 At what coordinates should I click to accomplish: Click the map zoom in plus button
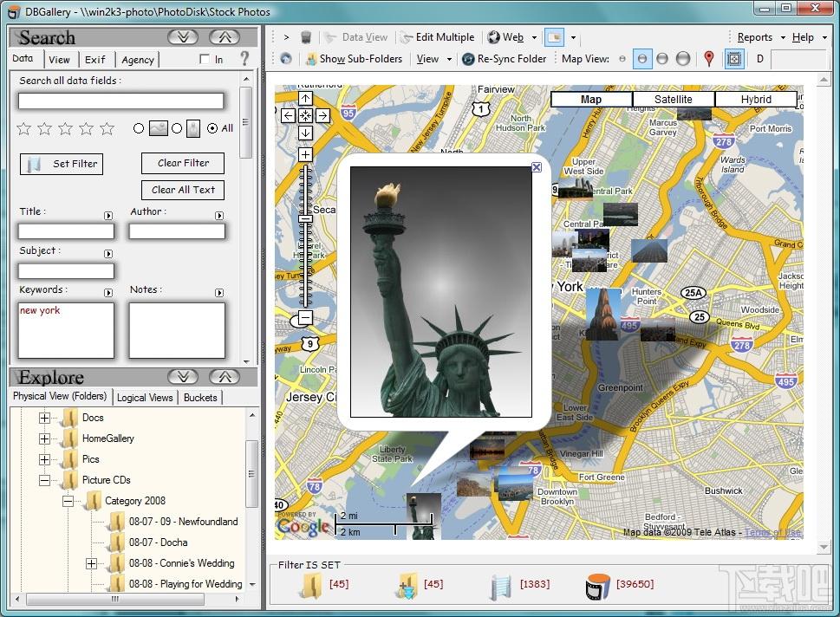(x=305, y=155)
